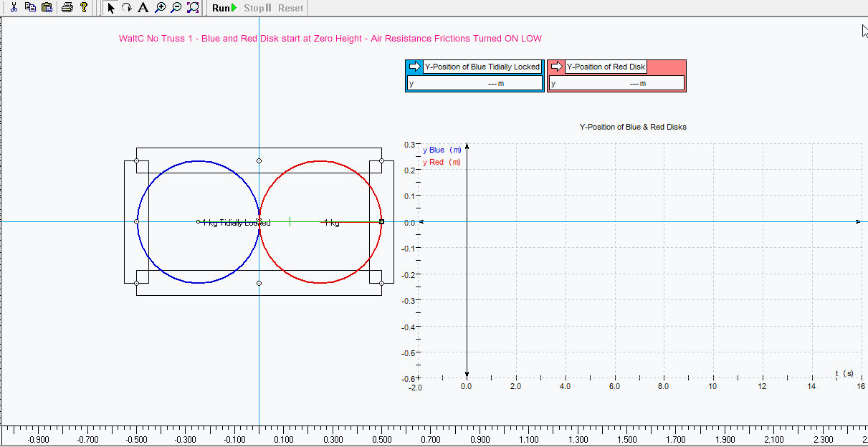868x447 pixels.
Task: Click the Reset button
Action: [291, 8]
